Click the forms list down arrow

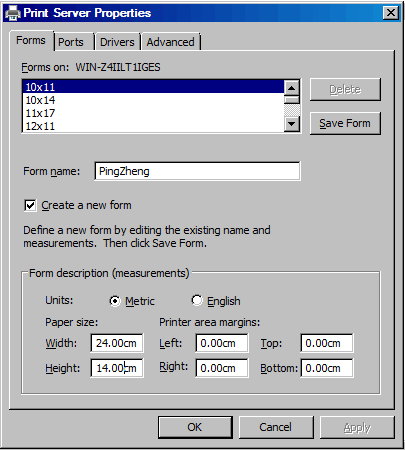(x=292, y=124)
